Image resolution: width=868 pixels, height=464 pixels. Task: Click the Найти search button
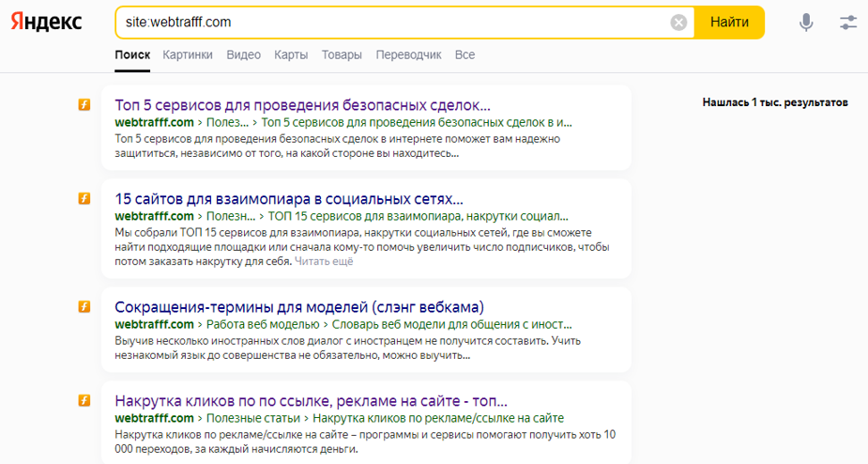click(729, 23)
